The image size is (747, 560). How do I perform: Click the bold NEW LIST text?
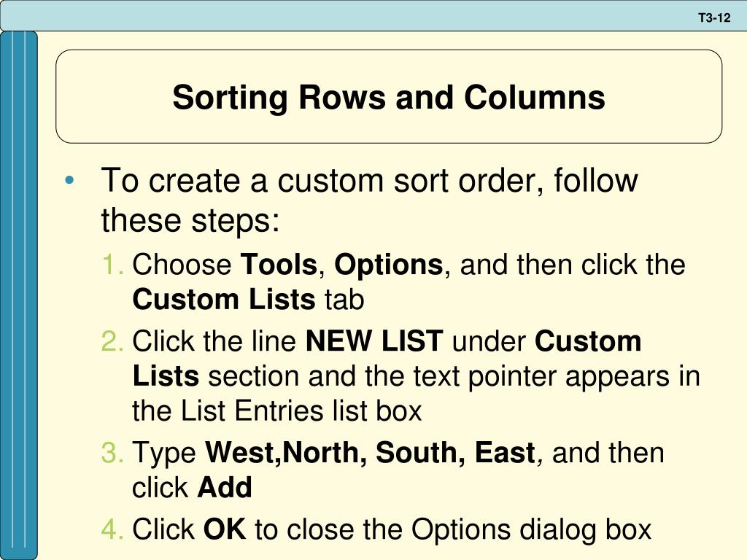(x=374, y=341)
